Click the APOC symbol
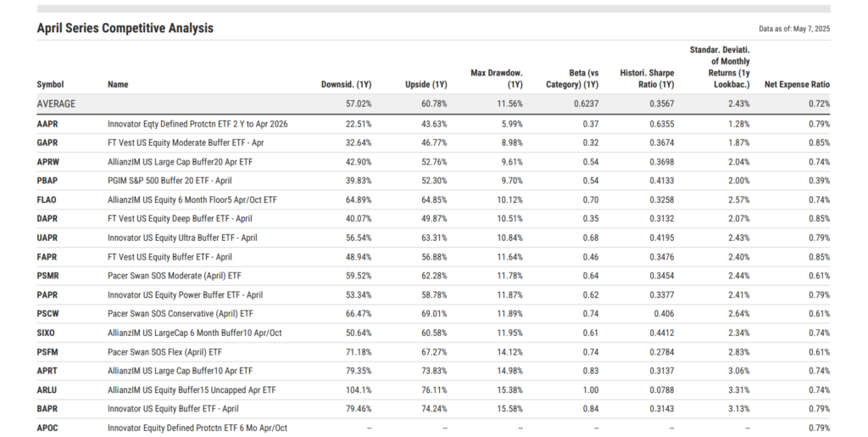 (x=47, y=429)
